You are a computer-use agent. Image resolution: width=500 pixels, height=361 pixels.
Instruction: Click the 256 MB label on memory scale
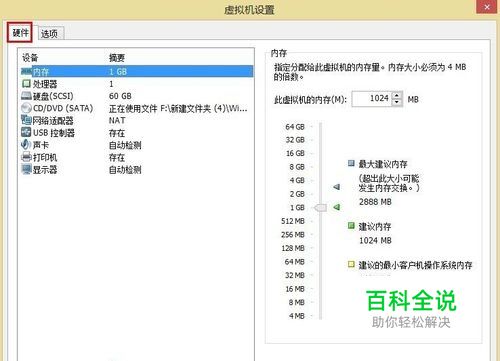pyautogui.click(x=293, y=235)
